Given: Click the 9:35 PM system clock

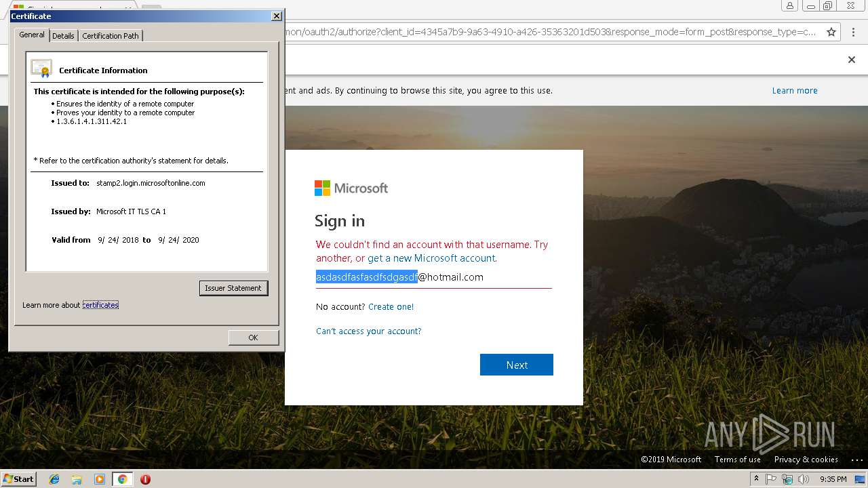Looking at the screenshot, I should coord(833,479).
